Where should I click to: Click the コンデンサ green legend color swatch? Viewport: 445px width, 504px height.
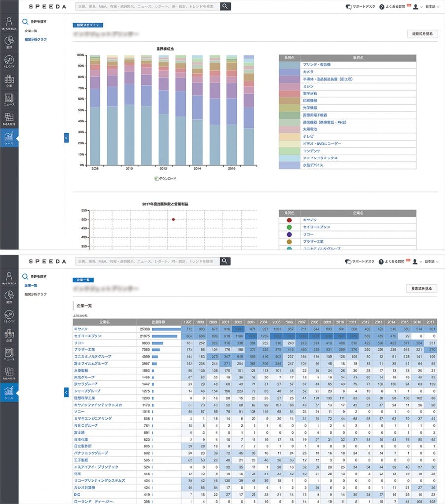tap(289, 151)
